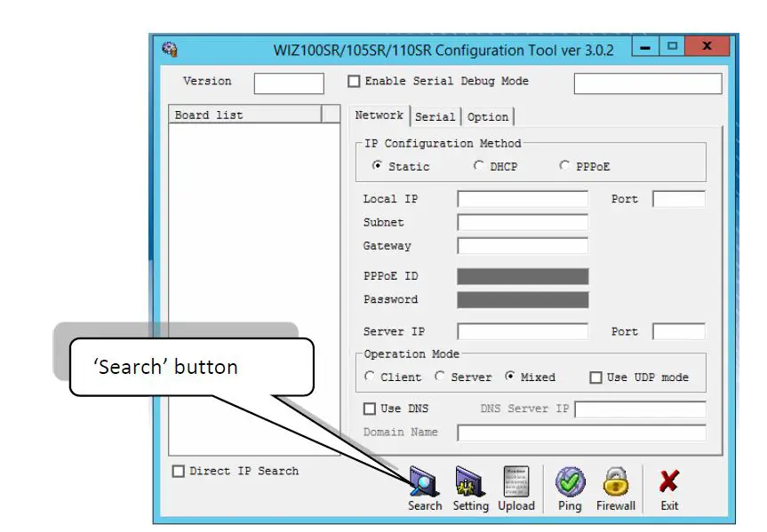Click the Upload firmware icon
767x532 pixels.
point(516,488)
